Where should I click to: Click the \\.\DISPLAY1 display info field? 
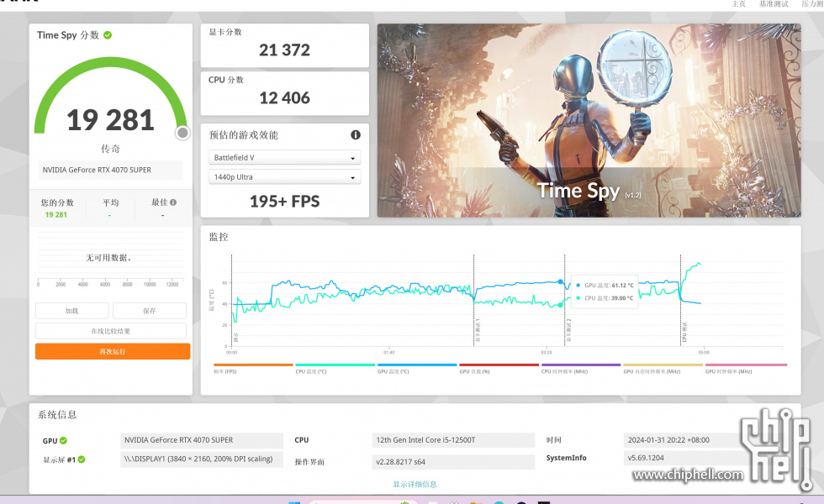(202, 459)
